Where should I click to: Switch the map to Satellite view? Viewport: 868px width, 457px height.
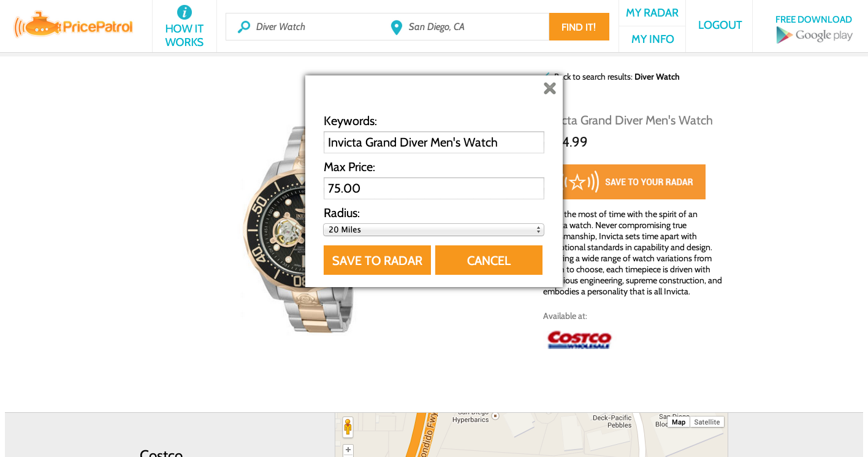click(x=707, y=422)
